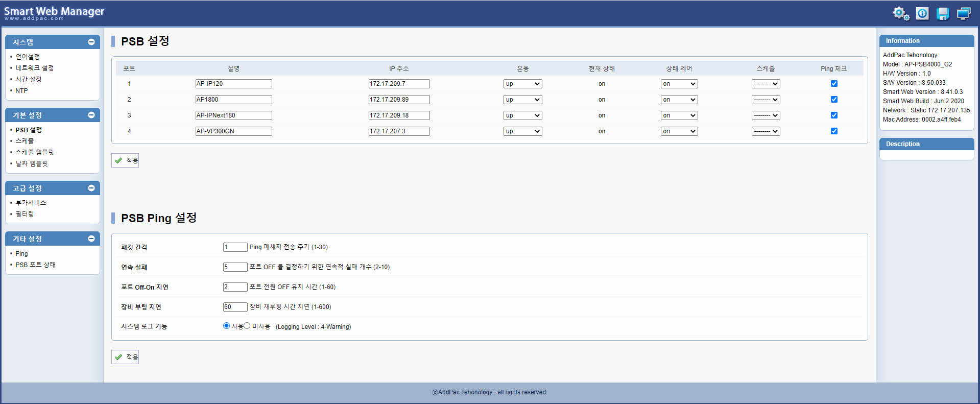
Task: Collapse the 기타 설정 sidebar panel
Action: [91, 239]
